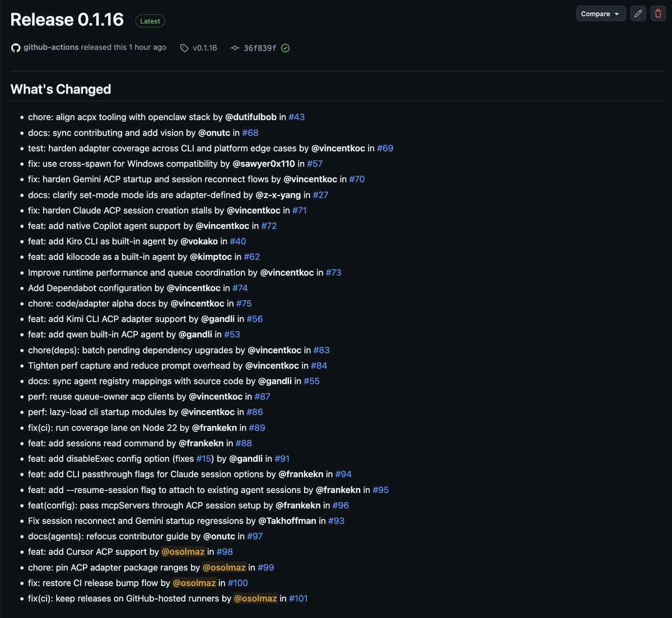Image resolution: width=672 pixels, height=618 pixels.
Task: Click the red trash delete release icon
Action: coord(658,13)
